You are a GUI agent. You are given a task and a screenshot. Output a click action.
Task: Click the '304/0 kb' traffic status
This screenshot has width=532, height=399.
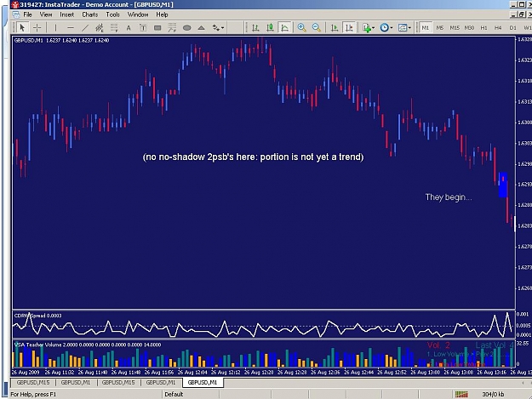point(493,394)
